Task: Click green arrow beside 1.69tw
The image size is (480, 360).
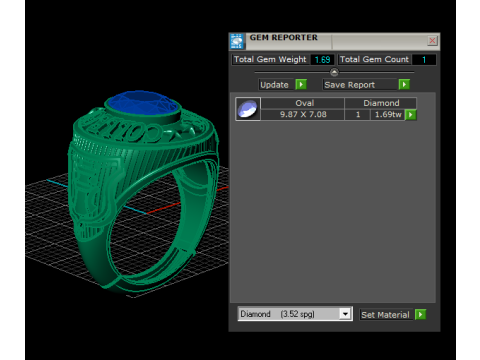Action: [411, 115]
